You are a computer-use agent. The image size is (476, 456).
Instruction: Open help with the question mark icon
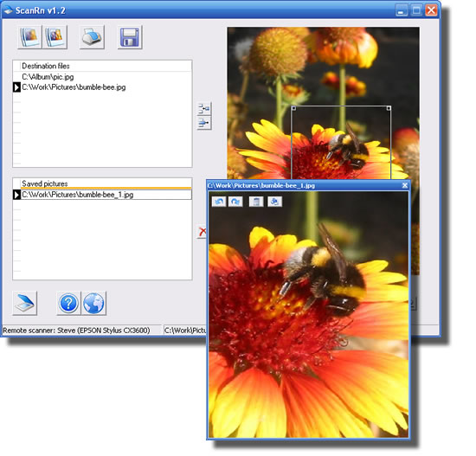pyautogui.click(x=68, y=303)
